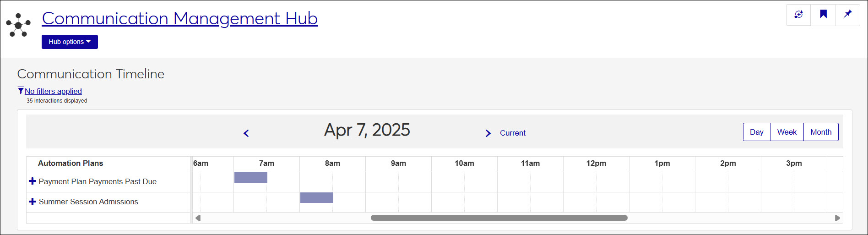
Task: Open the Hub options dropdown
Action: point(70,42)
